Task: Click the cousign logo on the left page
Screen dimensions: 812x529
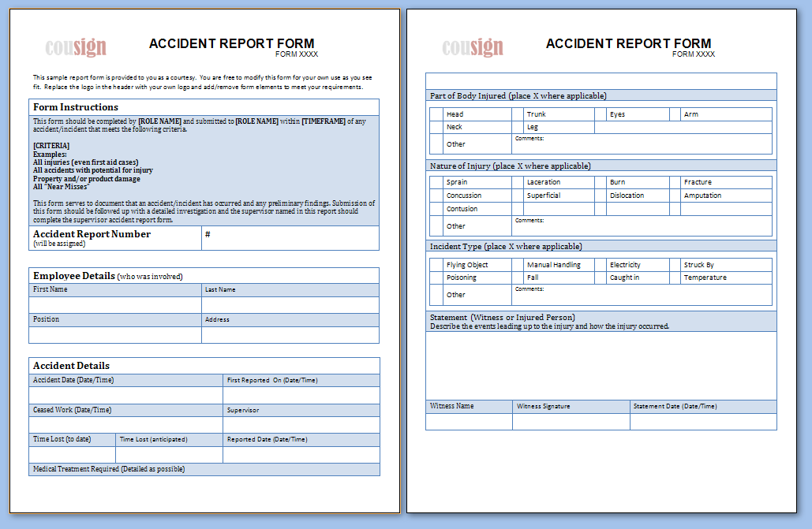Action: click(x=73, y=47)
